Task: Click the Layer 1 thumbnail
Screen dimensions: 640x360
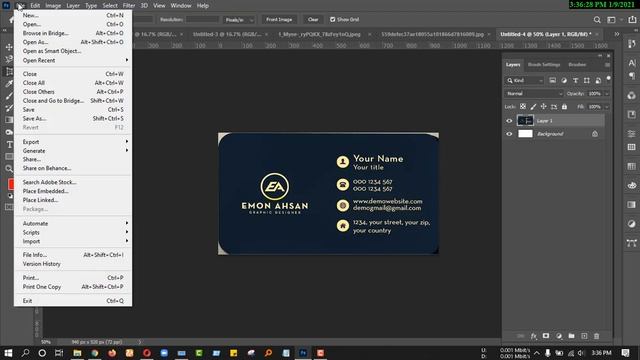Action: (x=525, y=120)
